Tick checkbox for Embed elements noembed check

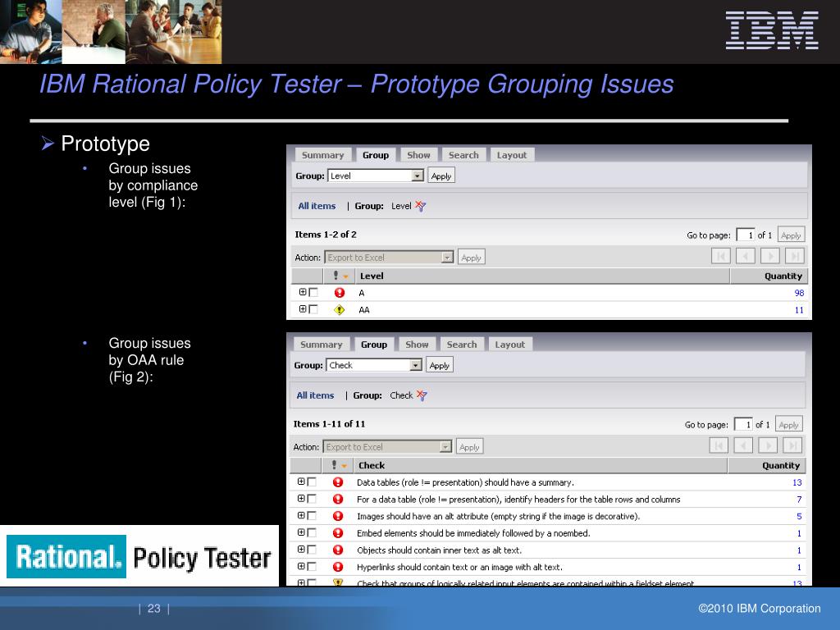(312, 532)
